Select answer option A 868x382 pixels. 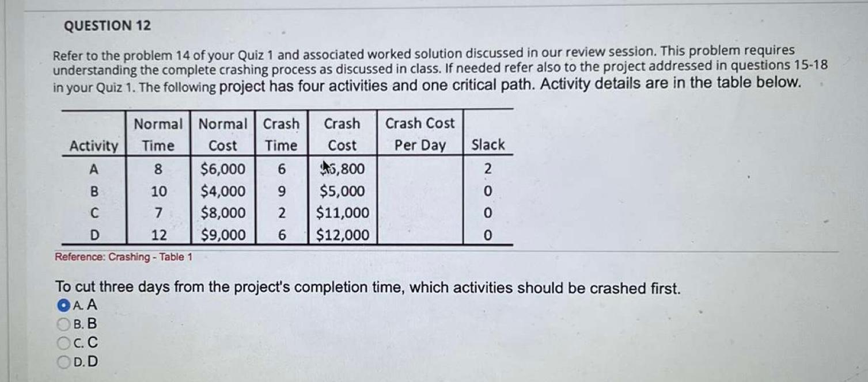(63, 305)
